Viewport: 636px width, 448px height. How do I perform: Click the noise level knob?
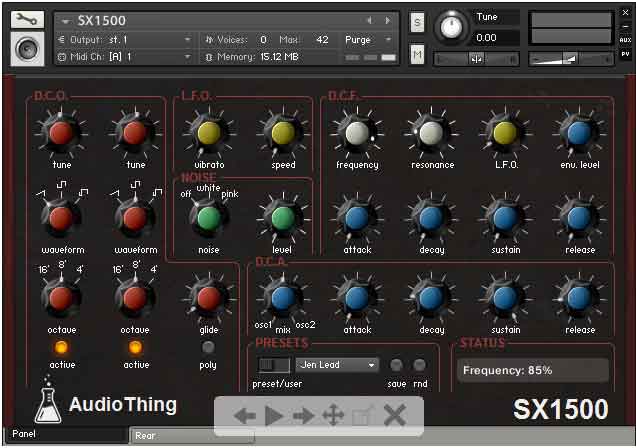283,218
